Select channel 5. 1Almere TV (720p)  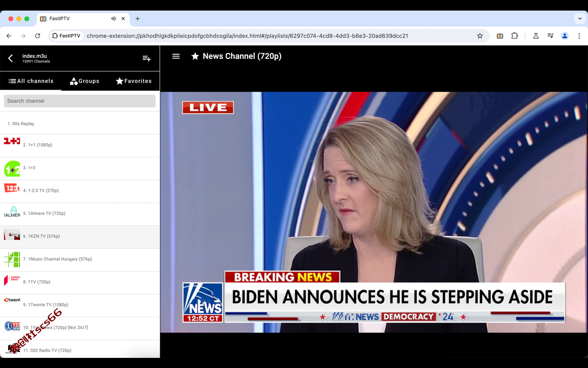(x=80, y=214)
